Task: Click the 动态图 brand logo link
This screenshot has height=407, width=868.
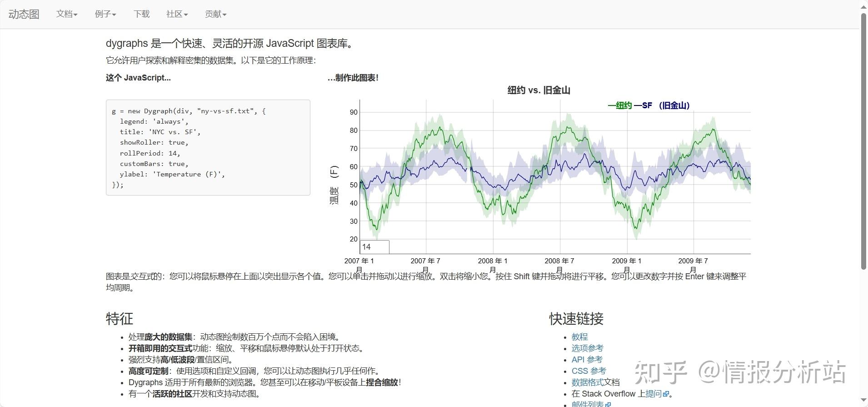Action: [24, 14]
